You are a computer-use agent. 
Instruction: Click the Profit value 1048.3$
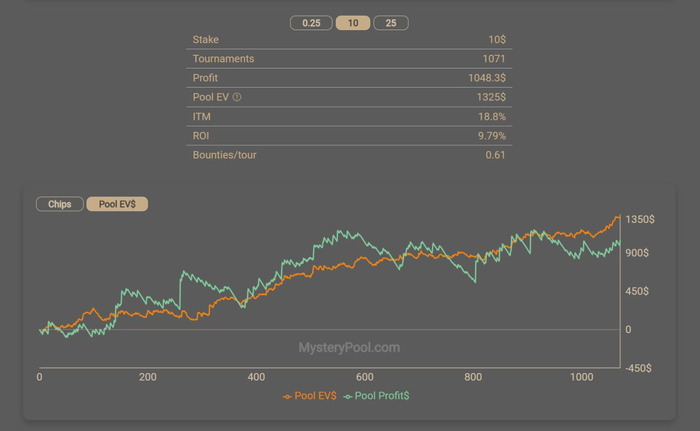(487, 78)
